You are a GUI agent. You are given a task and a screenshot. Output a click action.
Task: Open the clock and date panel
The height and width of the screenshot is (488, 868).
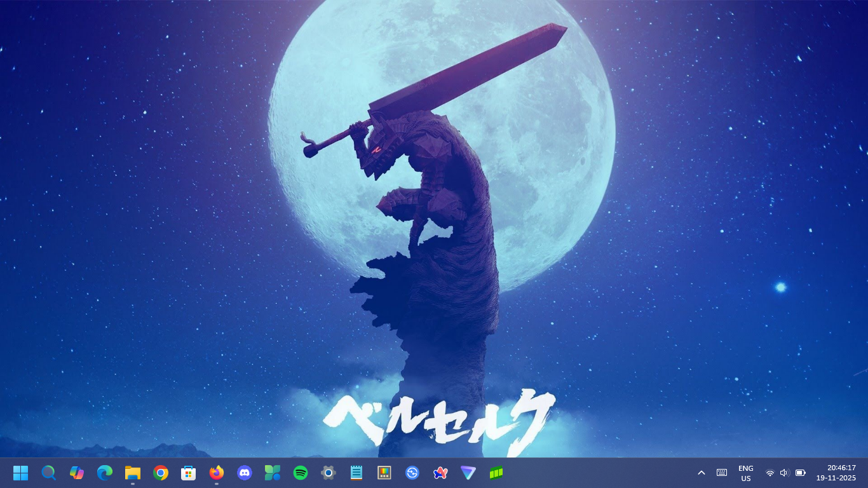click(x=836, y=473)
